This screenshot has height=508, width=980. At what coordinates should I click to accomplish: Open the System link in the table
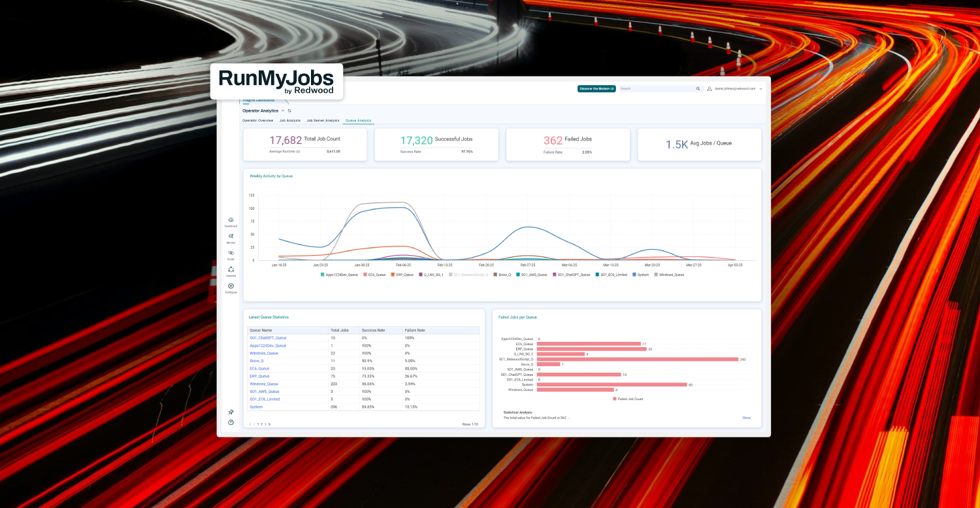pyautogui.click(x=256, y=407)
